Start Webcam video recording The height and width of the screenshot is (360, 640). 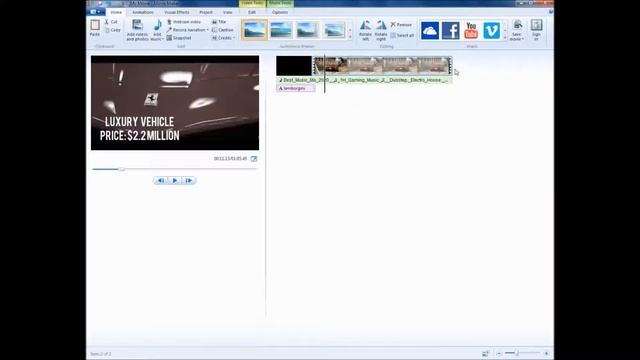click(184, 22)
